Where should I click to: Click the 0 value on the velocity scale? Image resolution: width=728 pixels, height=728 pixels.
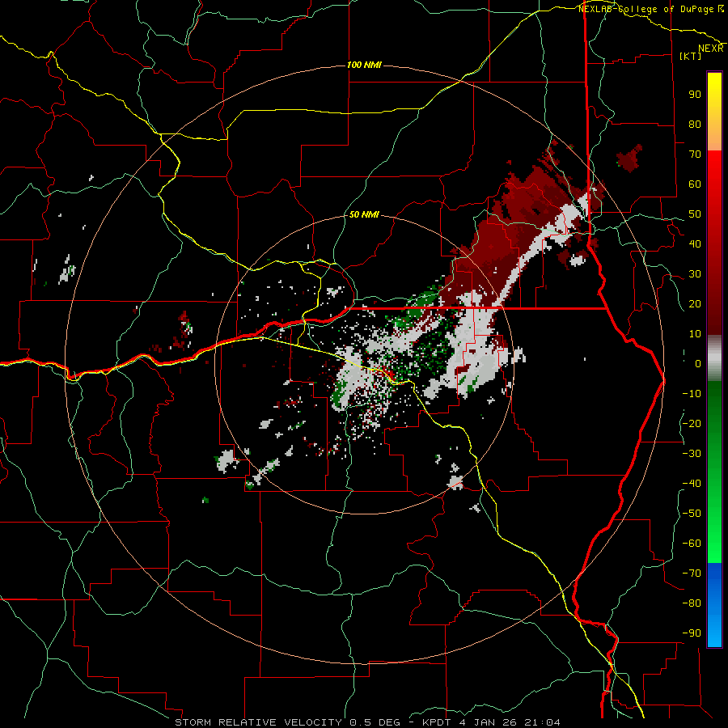coord(698,364)
